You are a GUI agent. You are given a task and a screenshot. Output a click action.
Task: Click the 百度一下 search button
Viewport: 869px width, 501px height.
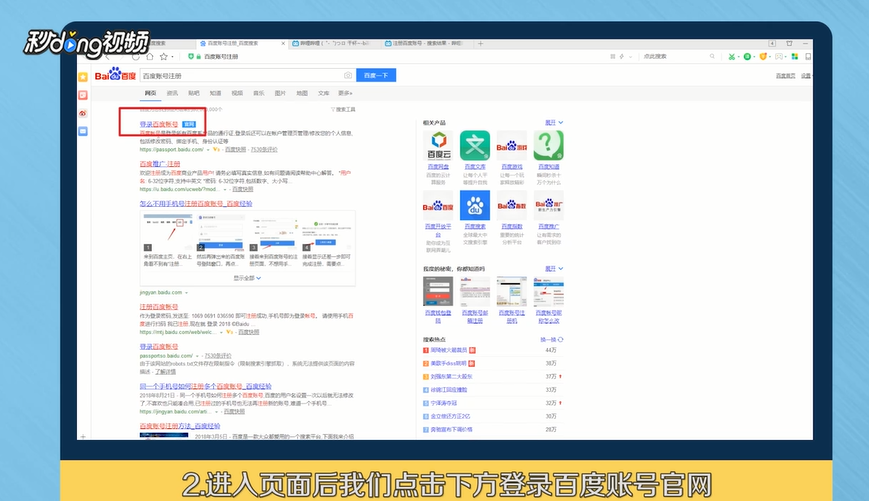pyautogui.click(x=376, y=75)
